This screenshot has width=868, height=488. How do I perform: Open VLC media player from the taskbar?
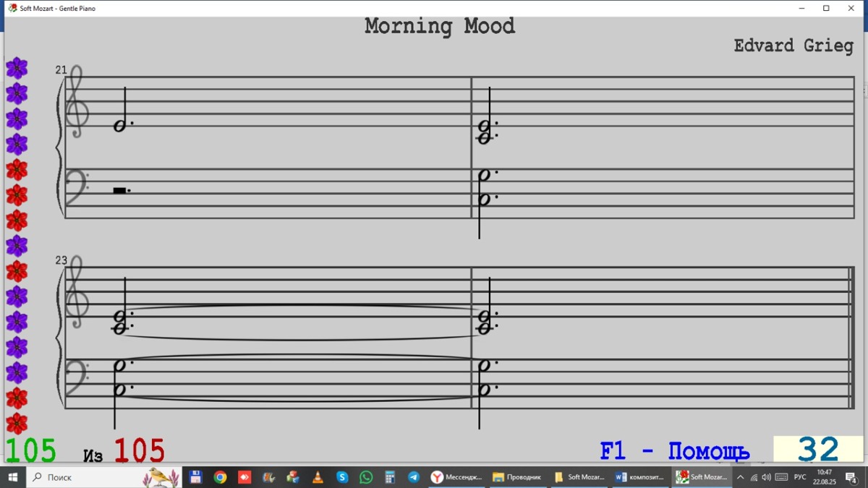[x=318, y=477]
